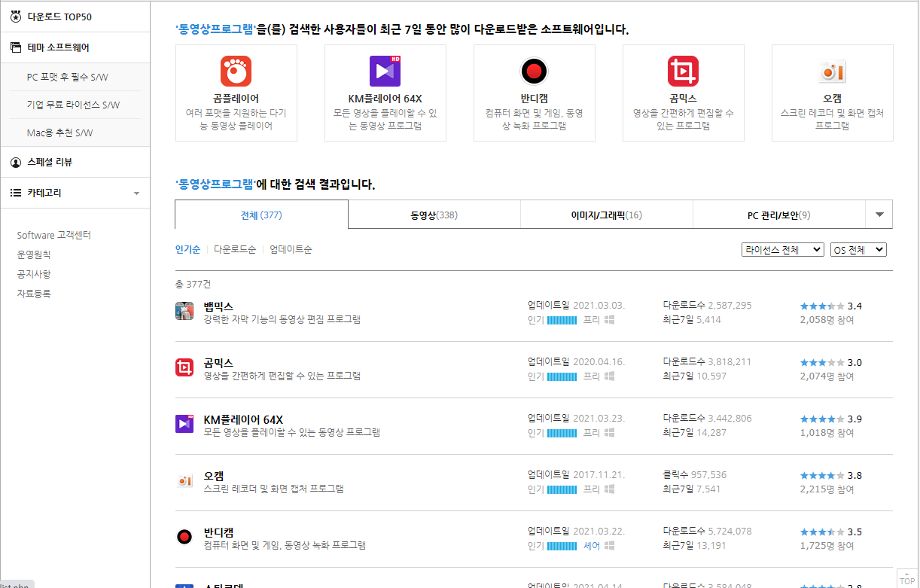The image size is (920, 588).
Task: Select 기업 무료 라이선스 S/W
Action: (x=73, y=105)
